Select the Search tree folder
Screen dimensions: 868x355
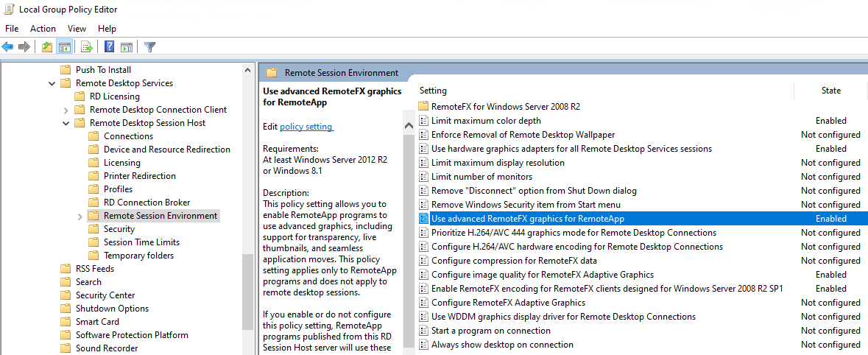[88, 282]
